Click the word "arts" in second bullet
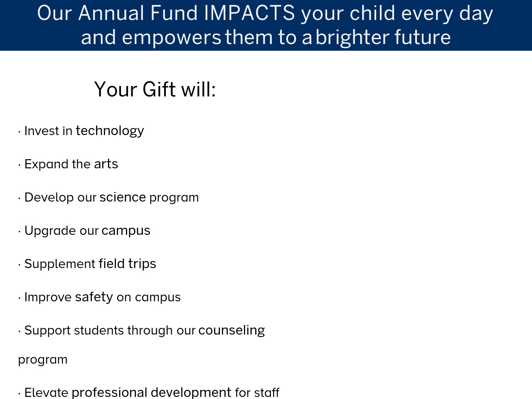Screen dimensions: 532x399 point(106,165)
